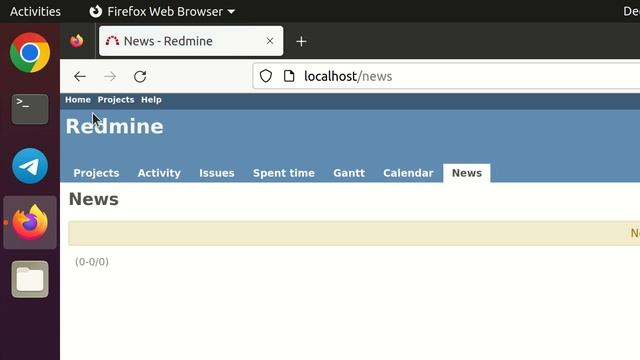Open Google Chrome from the dock
The width and height of the screenshot is (640, 360).
click(x=30, y=53)
